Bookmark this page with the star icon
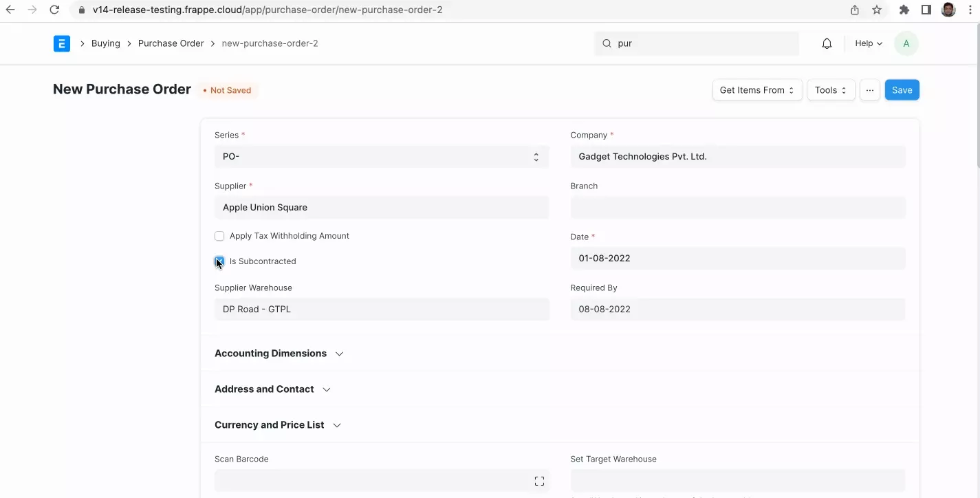The width and height of the screenshot is (980, 498). [877, 10]
